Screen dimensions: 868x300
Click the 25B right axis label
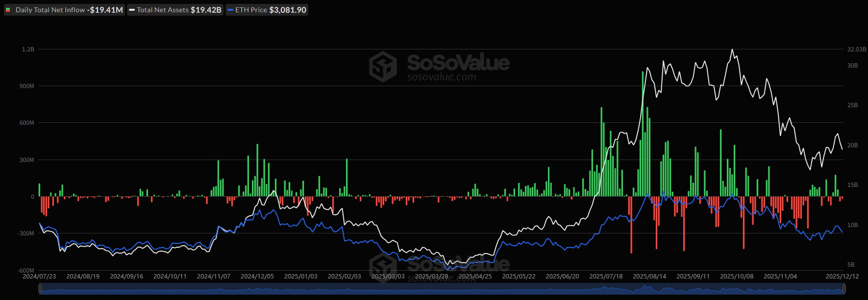click(853, 105)
